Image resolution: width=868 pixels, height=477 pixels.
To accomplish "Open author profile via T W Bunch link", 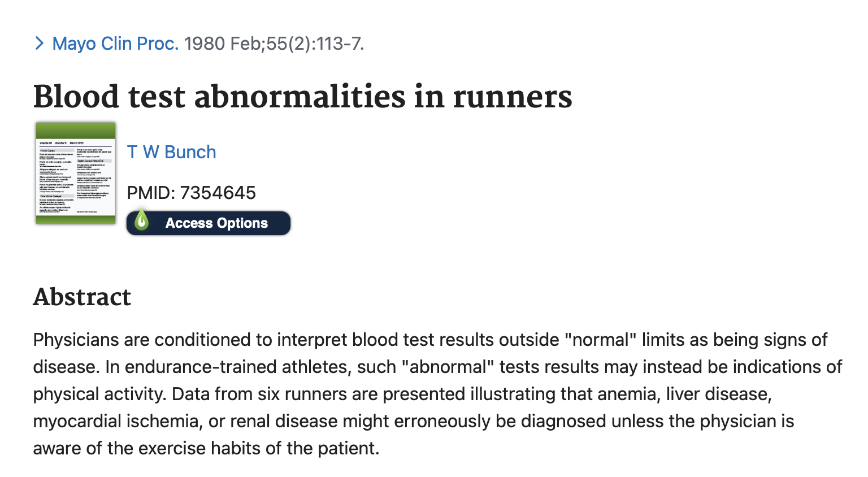I will (x=171, y=152).
